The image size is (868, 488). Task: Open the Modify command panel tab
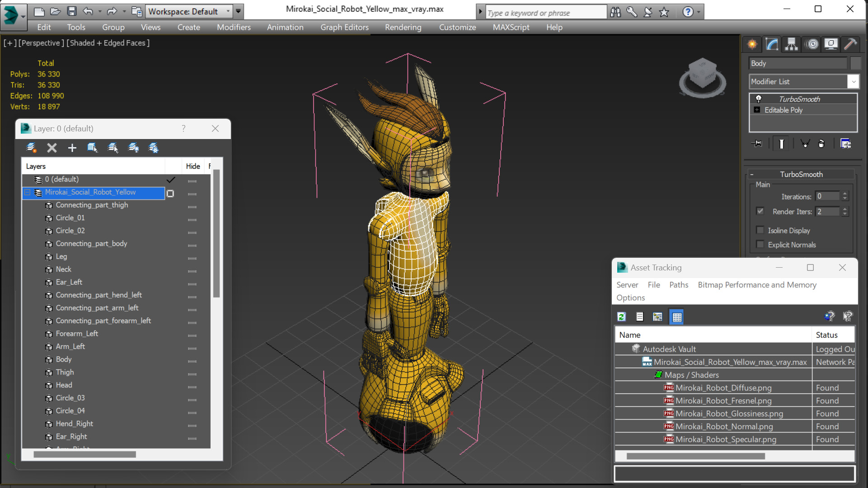(x=772, y=44)
